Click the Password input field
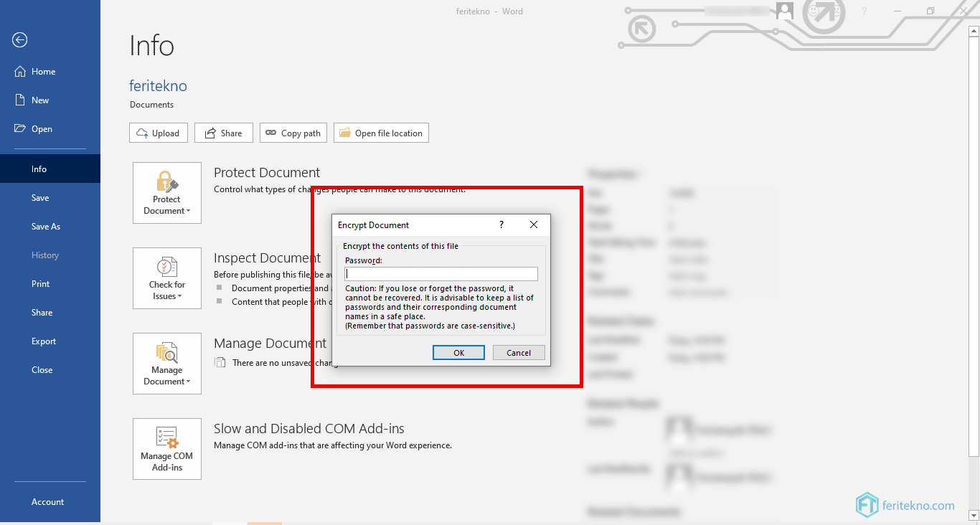 [x=441, y=274]
